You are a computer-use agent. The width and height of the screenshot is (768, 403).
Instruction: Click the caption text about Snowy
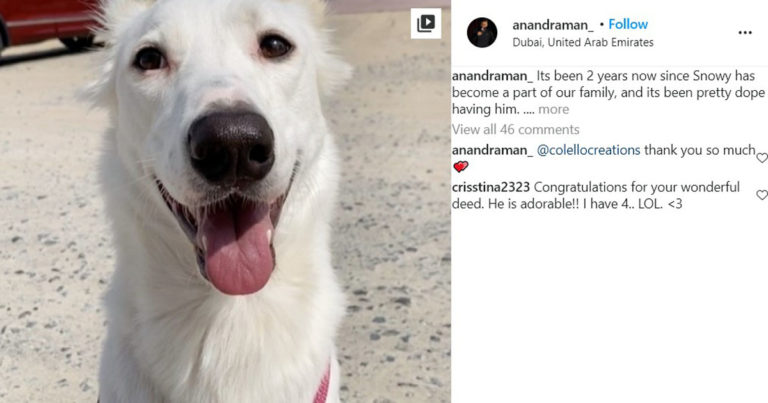click(608, 93)
